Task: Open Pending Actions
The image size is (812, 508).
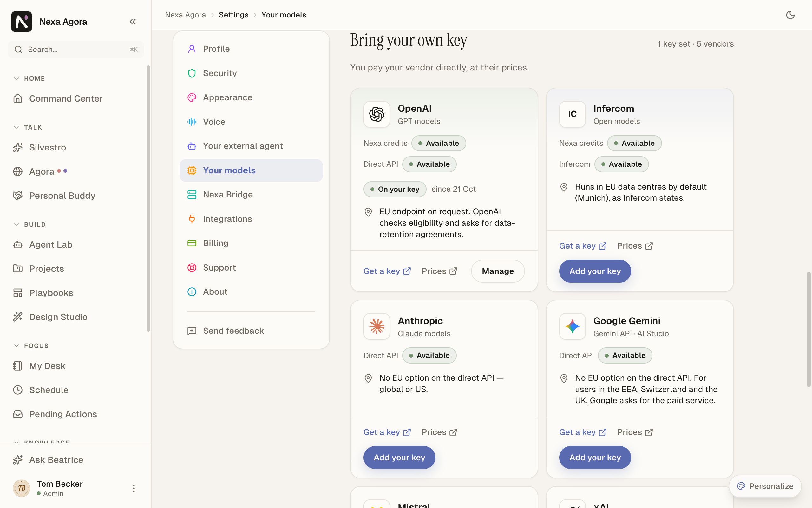Action: click(x=75, y=414)
